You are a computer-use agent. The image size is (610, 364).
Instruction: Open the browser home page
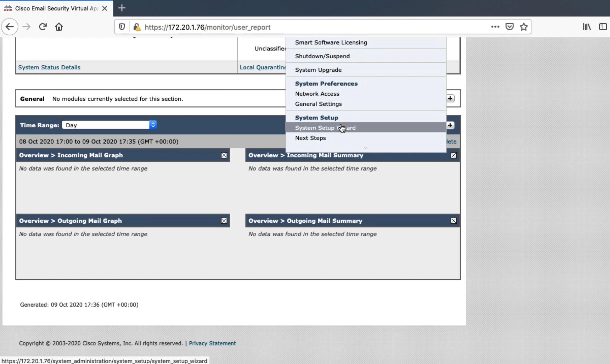(x=59, y=27)
